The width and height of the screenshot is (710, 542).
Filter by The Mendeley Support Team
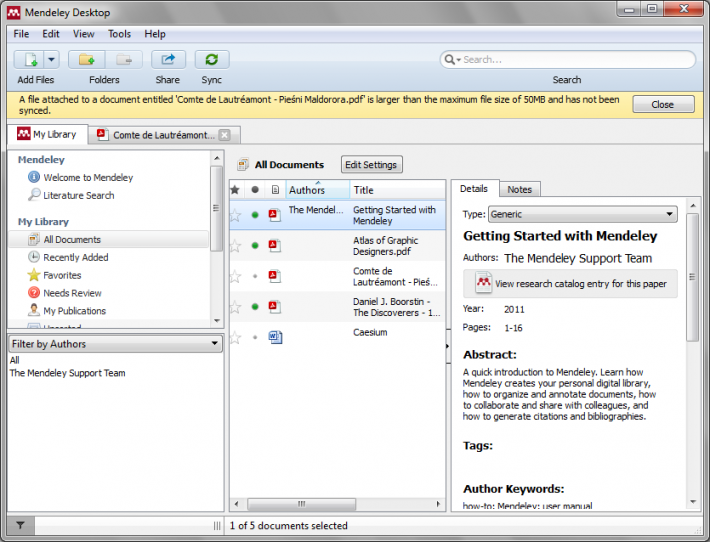[67, 373]
